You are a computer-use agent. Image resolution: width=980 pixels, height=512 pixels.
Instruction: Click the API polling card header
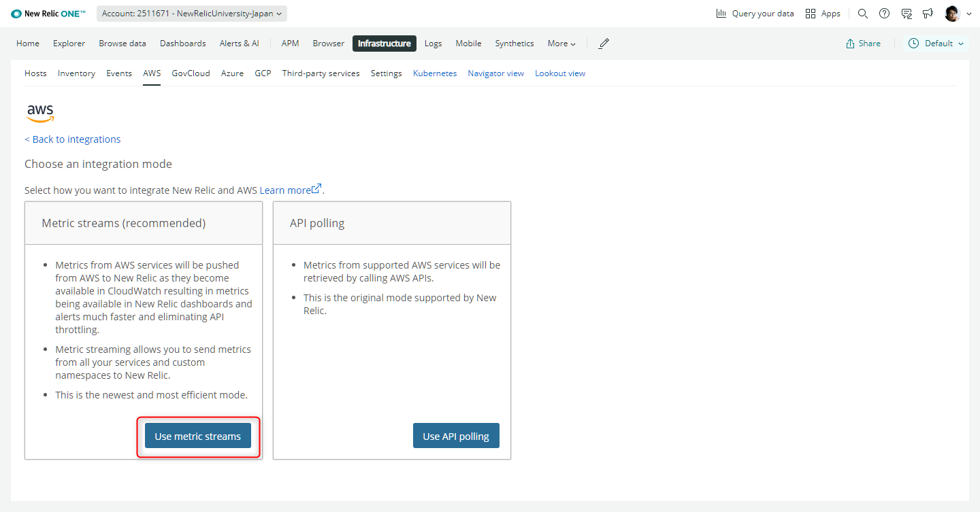click(392, 223)
